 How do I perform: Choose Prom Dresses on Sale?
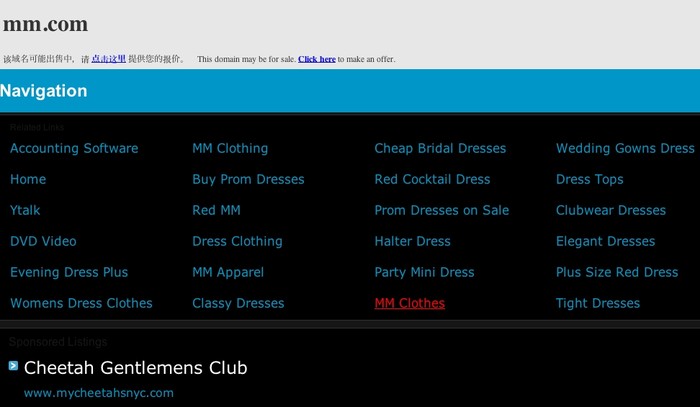point(441,210)
